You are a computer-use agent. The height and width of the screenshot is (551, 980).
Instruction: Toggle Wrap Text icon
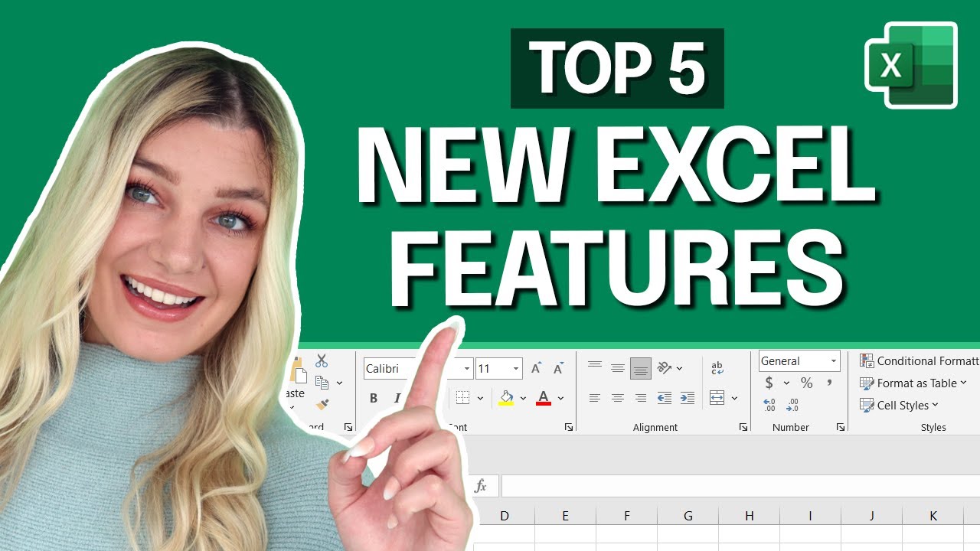[x=717, y=368]
